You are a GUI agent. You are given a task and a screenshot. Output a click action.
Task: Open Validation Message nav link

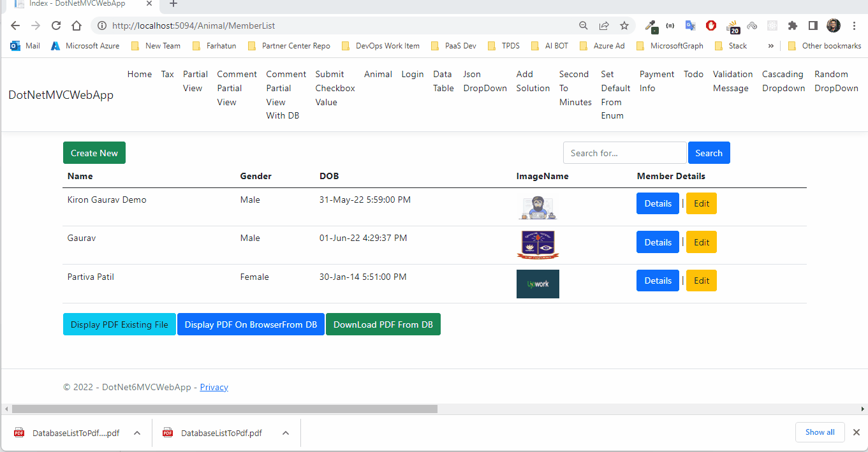733,81
